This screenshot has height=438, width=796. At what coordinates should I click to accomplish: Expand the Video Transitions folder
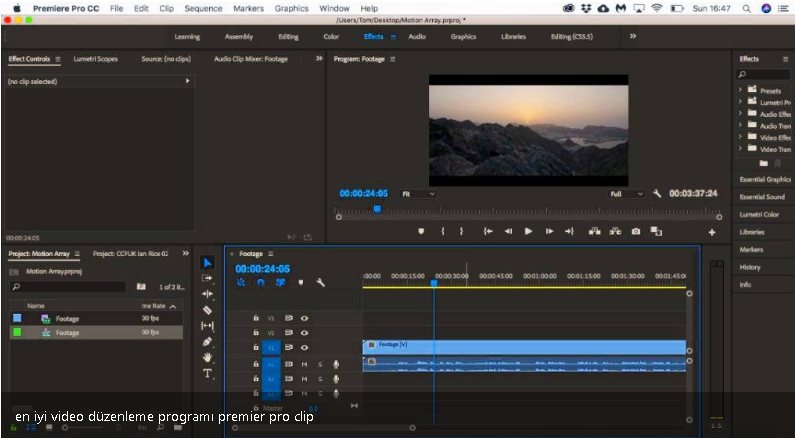click(740, 149)
